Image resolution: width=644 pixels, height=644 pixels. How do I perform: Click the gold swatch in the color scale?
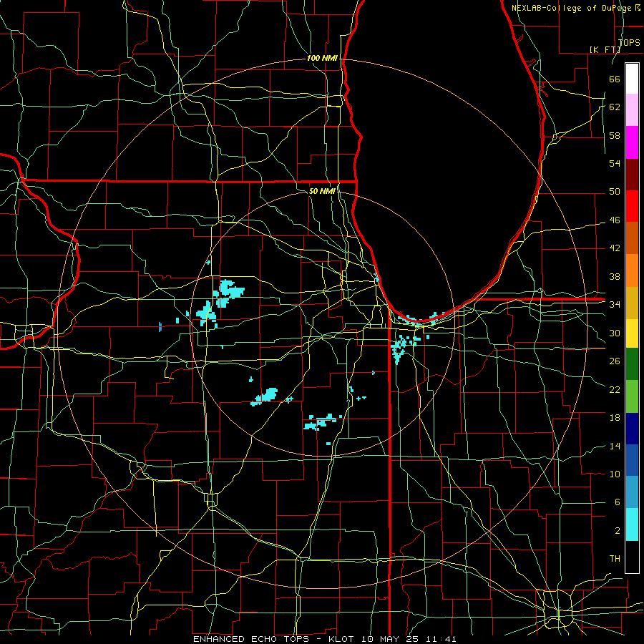pyautogui.click(x=632, y=303)
